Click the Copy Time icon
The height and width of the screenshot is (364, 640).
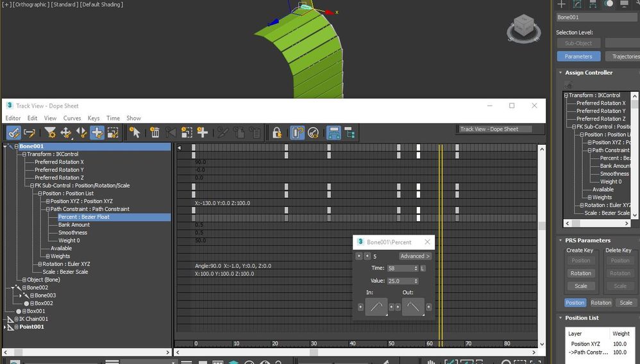point(239,133)
